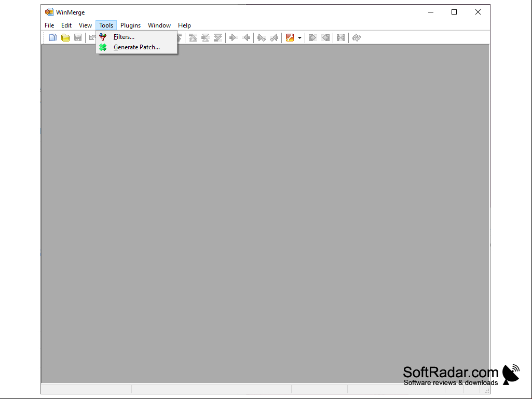Choose Filters... from Tools menu
Viewport: 532px width, 399px height.
(x=137, y=37)
